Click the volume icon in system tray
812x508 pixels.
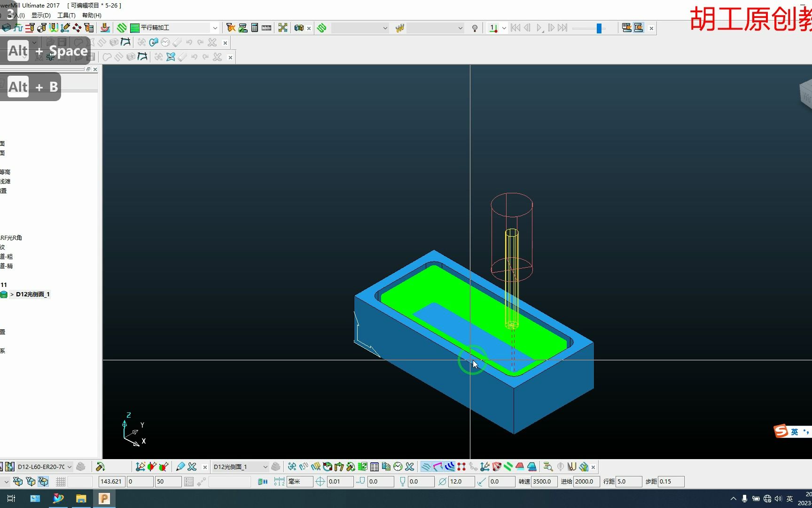click(x=778, y=499)
